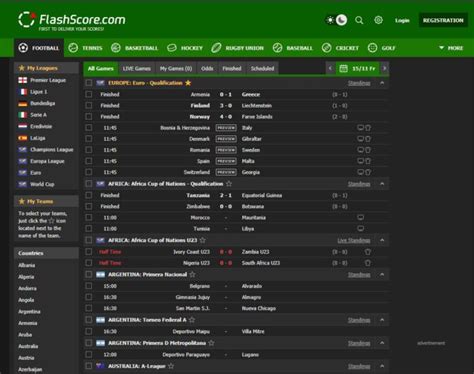
Task: Select the Football sport tab
Action: click(x=39, y=48)
